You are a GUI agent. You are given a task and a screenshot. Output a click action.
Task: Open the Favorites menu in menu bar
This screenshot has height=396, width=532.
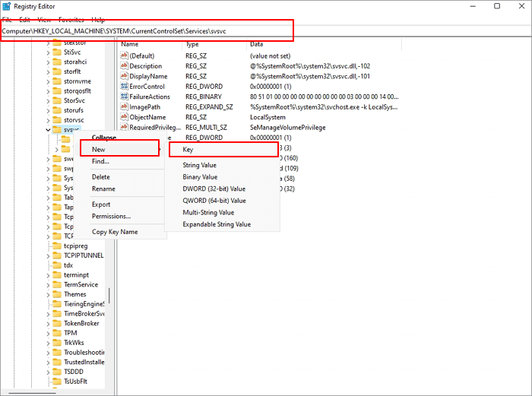click(70, 19)
